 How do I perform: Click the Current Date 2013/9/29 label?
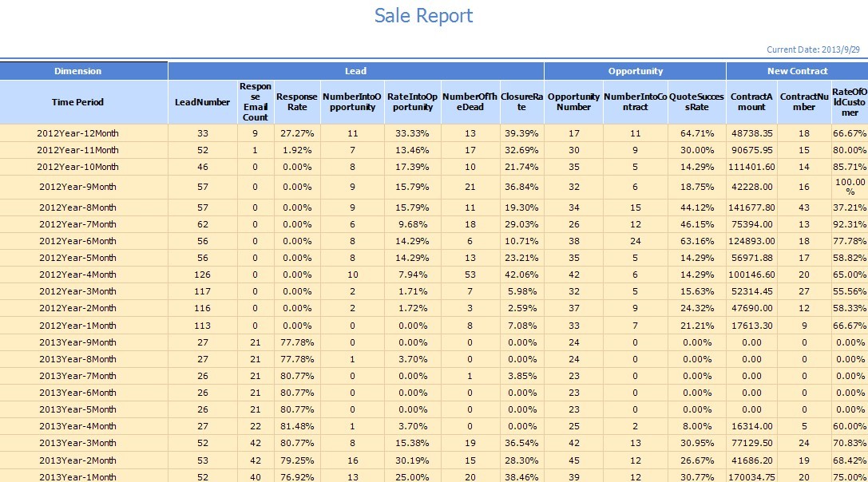(x=813, y=49)
